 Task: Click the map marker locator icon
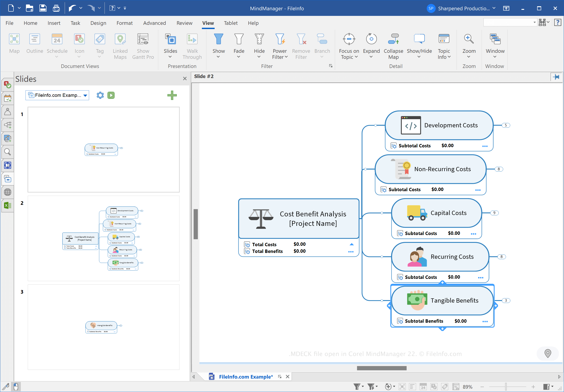pos(548,354)
